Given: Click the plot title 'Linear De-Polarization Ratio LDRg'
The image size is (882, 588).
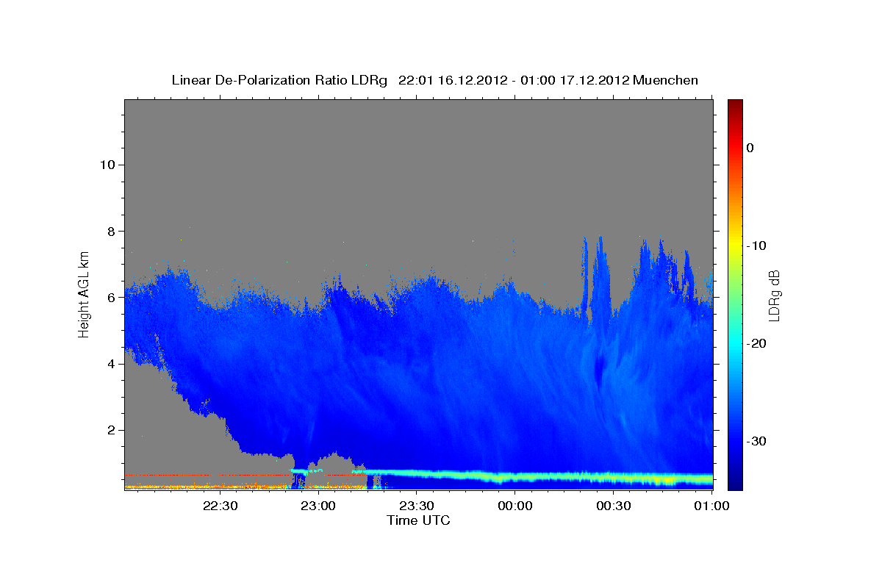Looking at the screenshot, I should pyautogui.click(x=279, y=80).
